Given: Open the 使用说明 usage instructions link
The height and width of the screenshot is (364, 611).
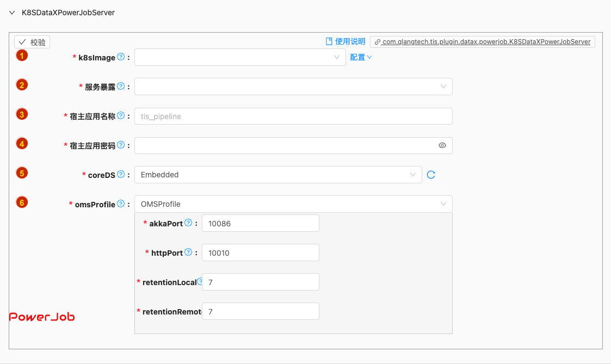Looking at the screenshot, I should (345, 41).
